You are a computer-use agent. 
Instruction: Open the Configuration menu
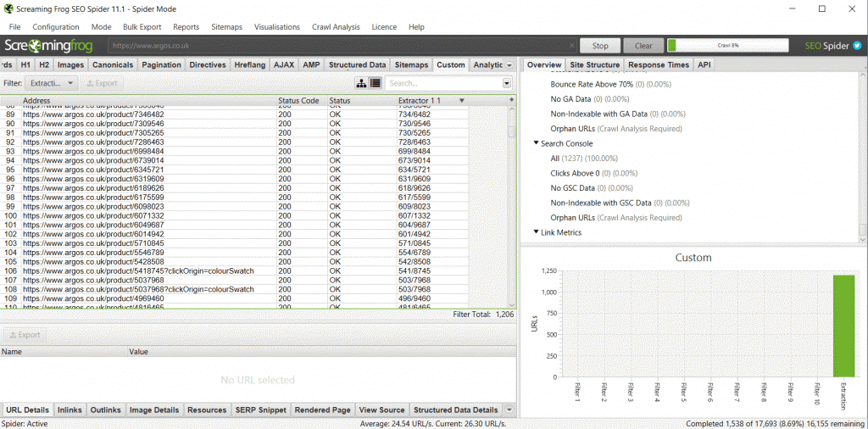[56, 26]
